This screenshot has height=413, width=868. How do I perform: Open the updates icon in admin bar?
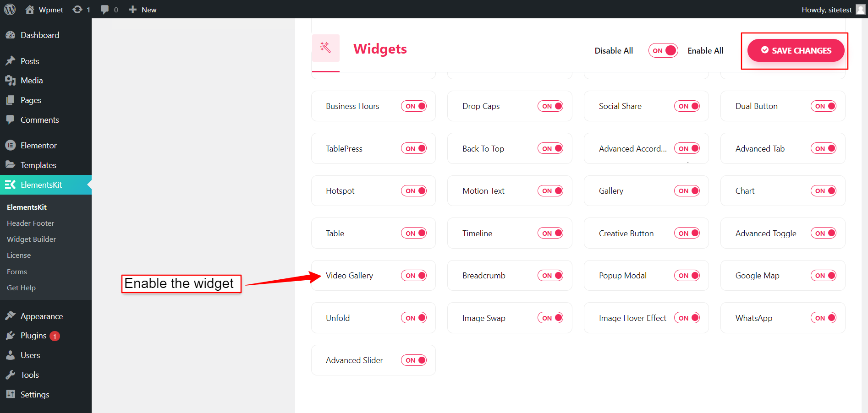point(77,10)
